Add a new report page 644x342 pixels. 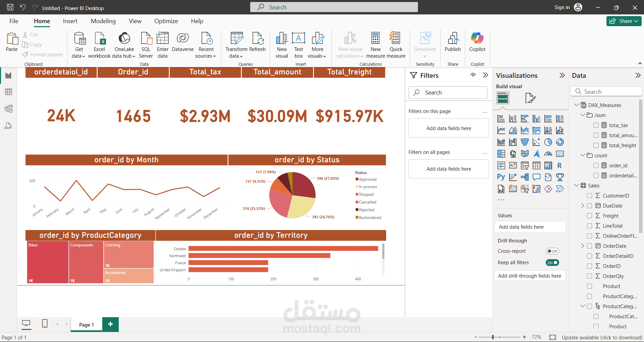(x=110, y=324)
